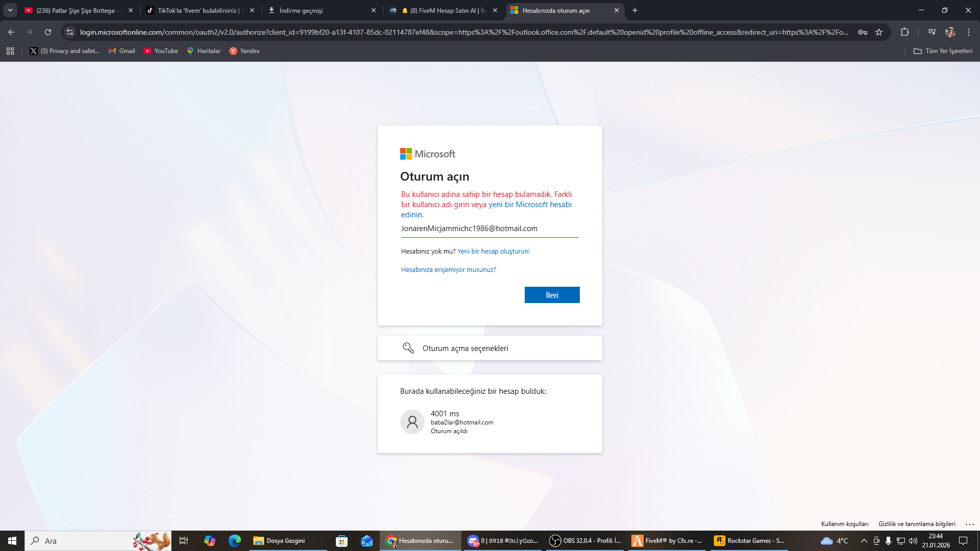Open Task View on the taskbar
Image resolution: width=980 pixels, height=551 pixels.
[x=184, y=541]
